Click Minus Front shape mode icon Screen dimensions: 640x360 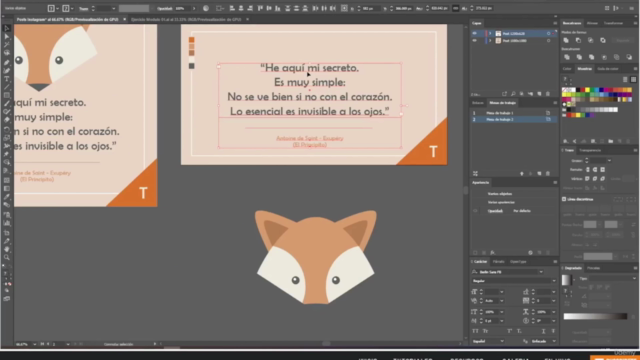(578, 40)
